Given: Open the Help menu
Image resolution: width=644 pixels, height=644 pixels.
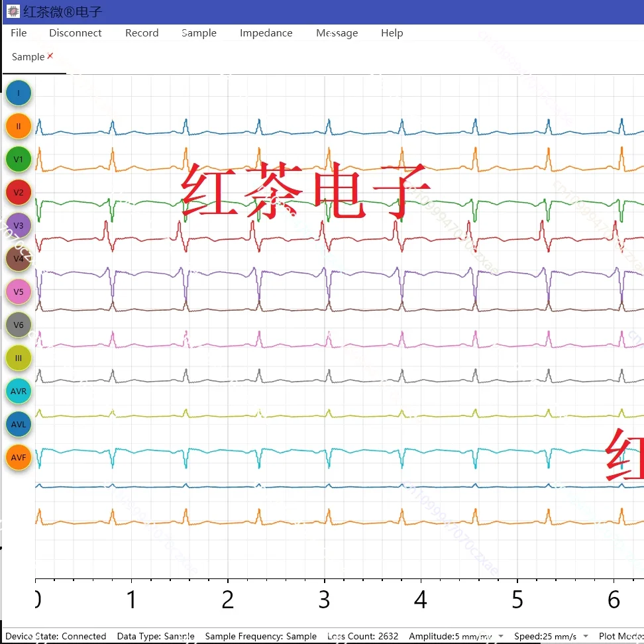Looking at the screenshot, I should click(392, 33).
